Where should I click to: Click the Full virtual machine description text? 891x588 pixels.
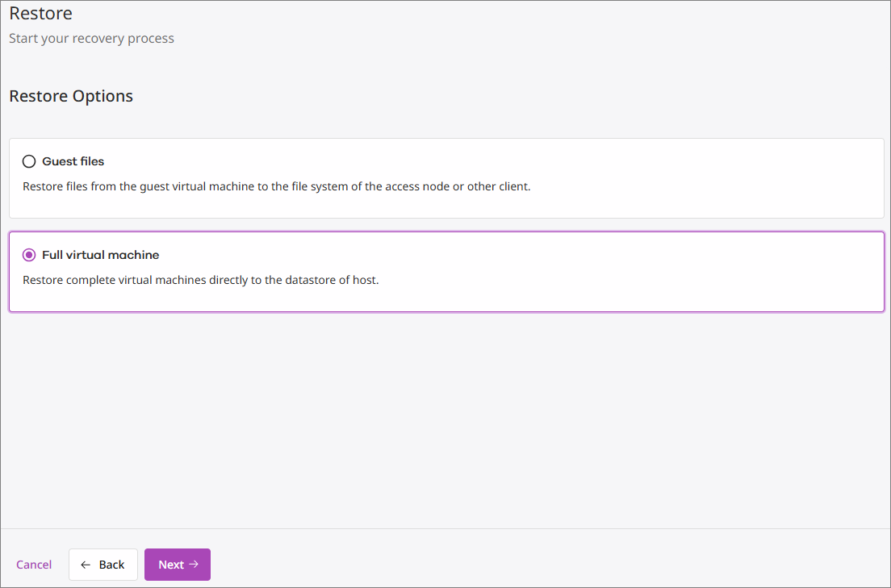click(x=201, y=280)
